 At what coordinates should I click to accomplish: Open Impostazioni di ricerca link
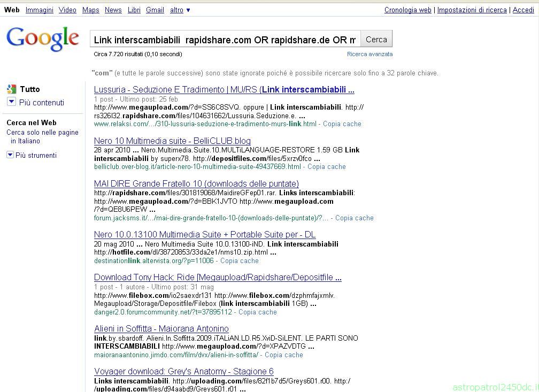[472, 10]
